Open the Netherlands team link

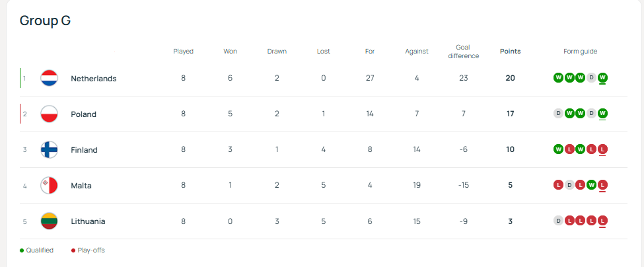tap(94, 79)
